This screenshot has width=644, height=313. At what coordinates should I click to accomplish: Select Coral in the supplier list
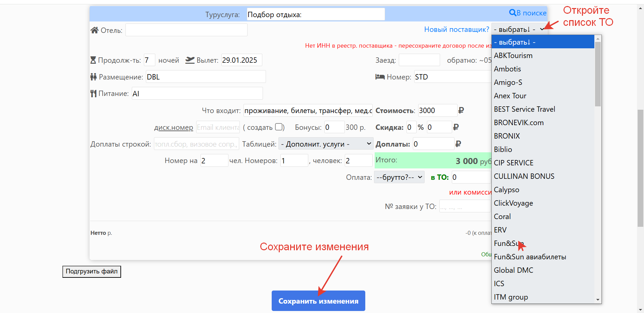coord(543,216)
